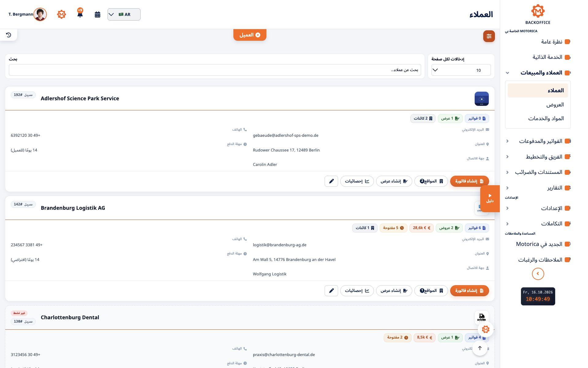588x368 pixels.
Task: Click the 5 مفتوحة badge for Brandenburg Logistik
Action: (x=393, y=228)
